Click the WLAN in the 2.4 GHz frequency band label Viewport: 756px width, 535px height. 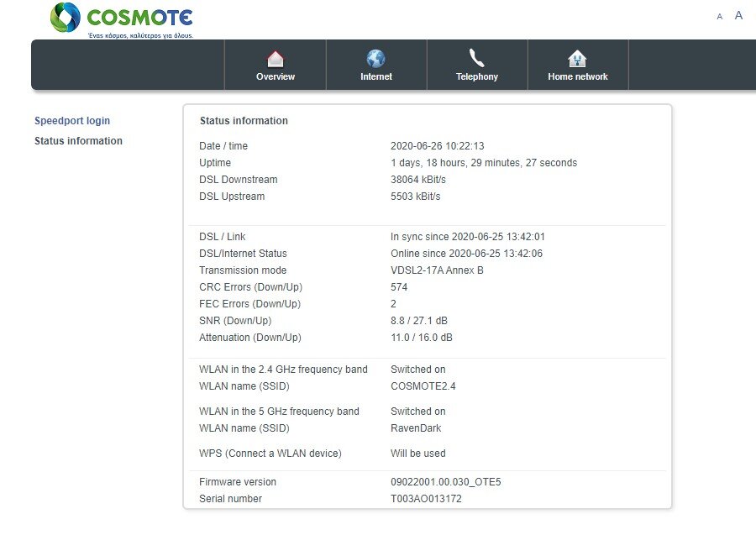point(283,370)
